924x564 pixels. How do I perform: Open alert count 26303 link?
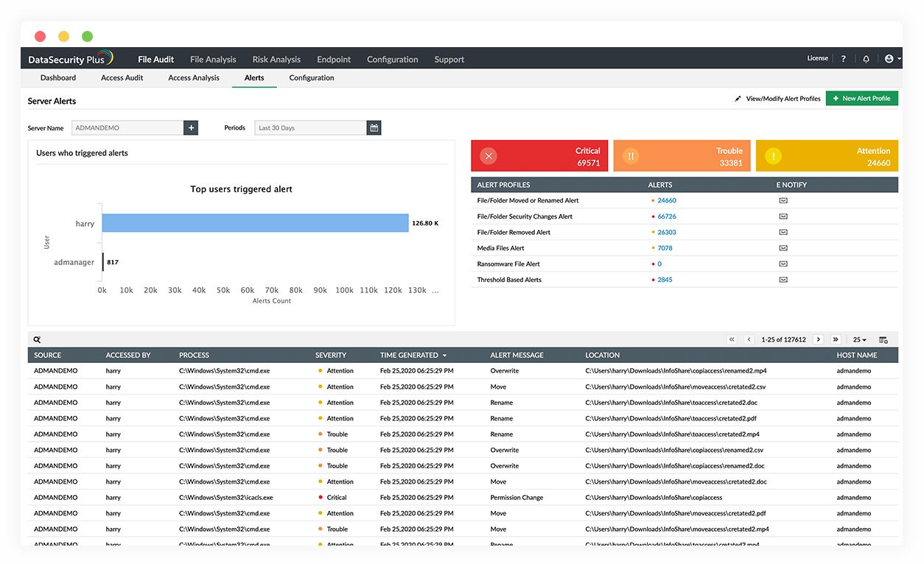tap(667, 232)
